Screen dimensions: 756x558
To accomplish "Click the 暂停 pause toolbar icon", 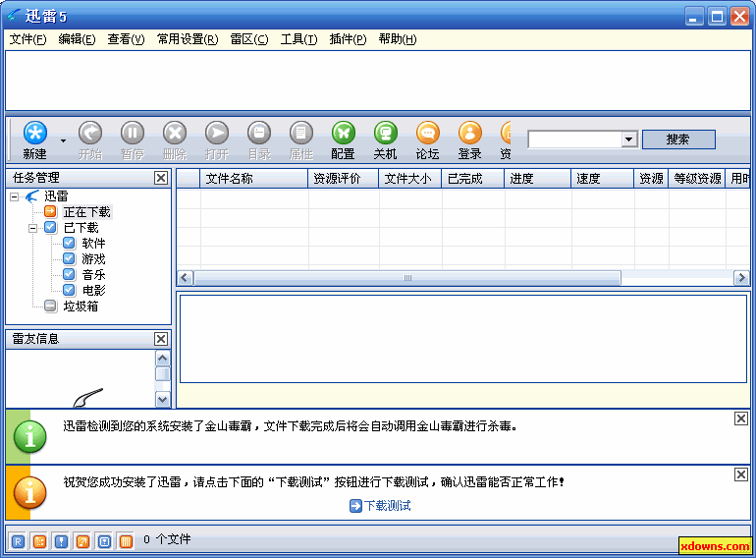I will click(133, 133).
